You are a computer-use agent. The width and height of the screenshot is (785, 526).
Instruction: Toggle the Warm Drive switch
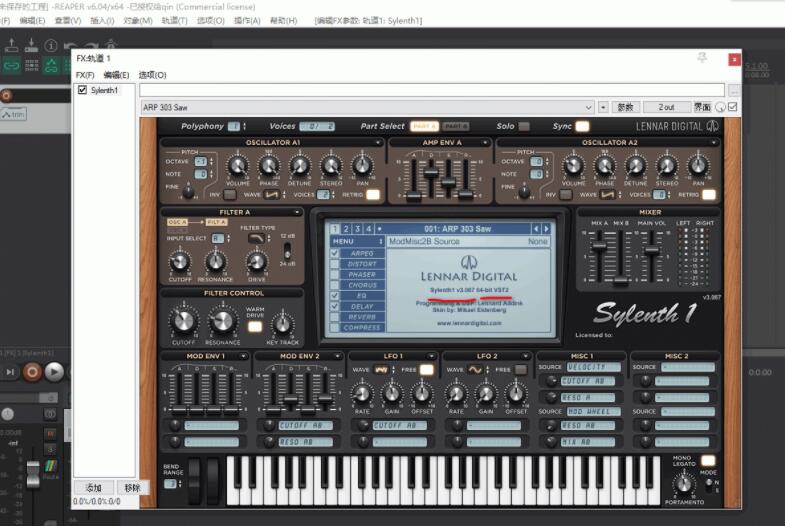click(255, 327)
